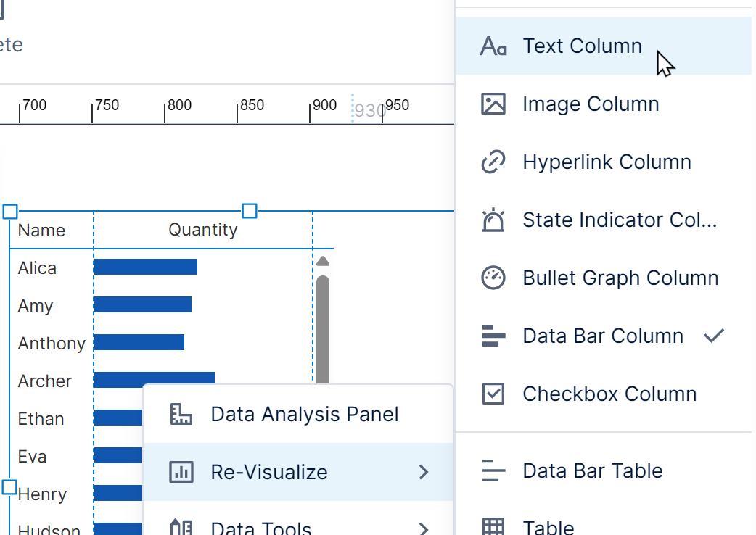This screenshot has height=535, width=756.
Task: Select Image Column from the list
Action: coord(590,104)
